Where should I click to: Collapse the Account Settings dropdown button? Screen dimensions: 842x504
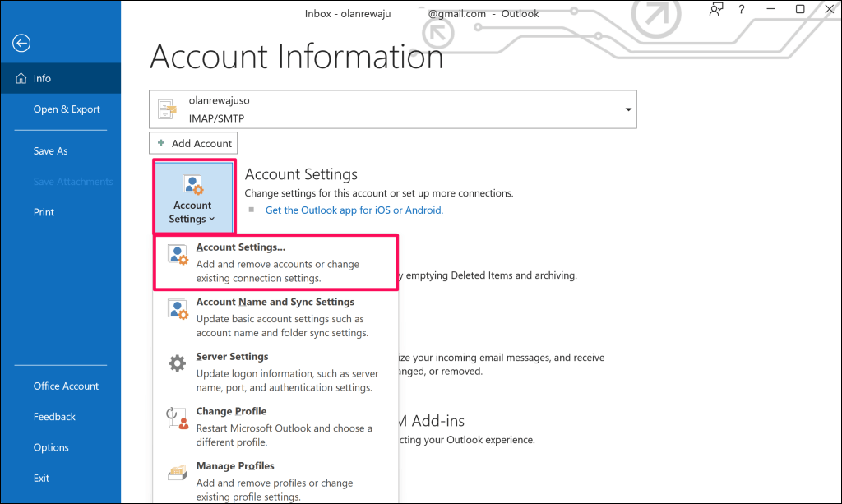point(192,198)
